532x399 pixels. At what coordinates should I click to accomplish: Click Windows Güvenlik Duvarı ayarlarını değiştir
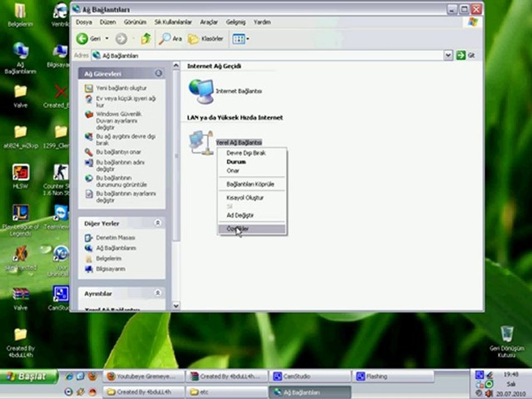pos(119,120)
